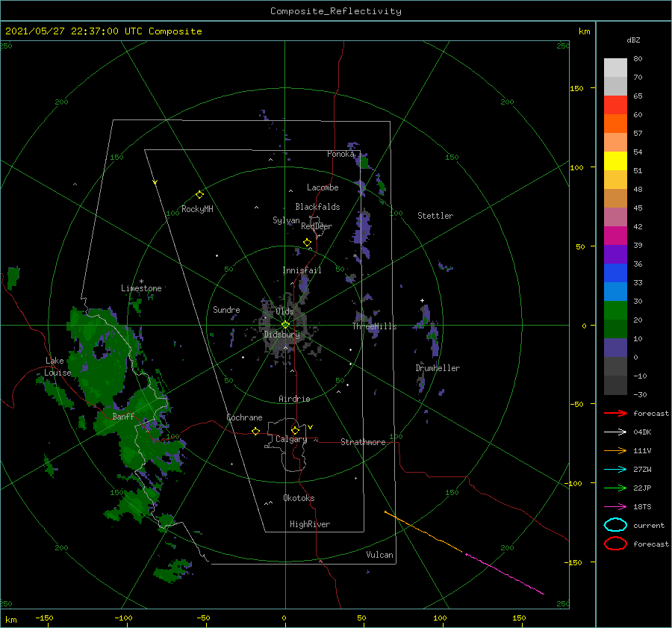Click the RockyMH label

(197, 209)
